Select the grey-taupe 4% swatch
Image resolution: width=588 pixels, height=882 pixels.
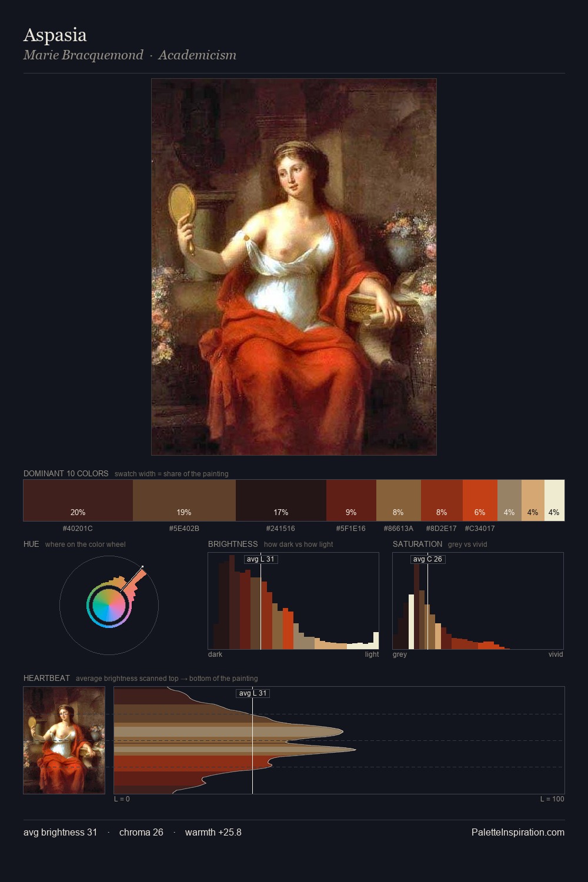pos(509,500)
